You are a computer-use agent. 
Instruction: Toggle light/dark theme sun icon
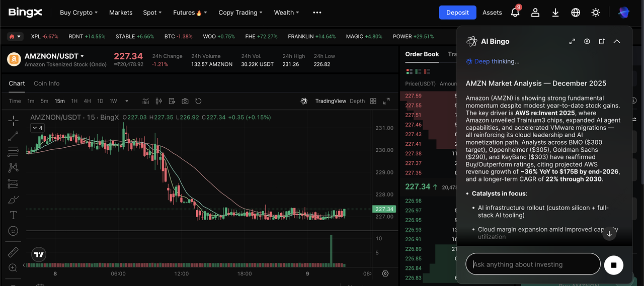[x=596, y=13]
